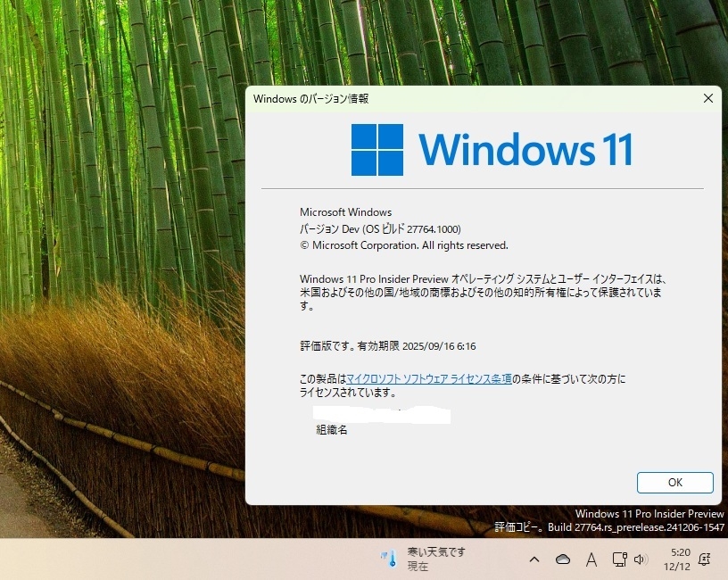Image resolution: width=728 pixels, height=580 pixels.
Task: Click the Microsoft Windows heading text
Action: (345, 212)
